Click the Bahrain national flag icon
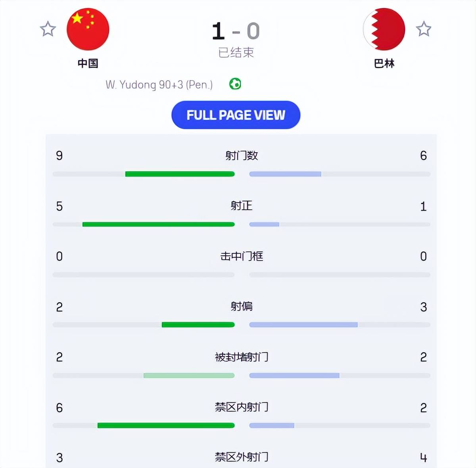Viewport: 476px width, 468px height. [x=384, y=29]
